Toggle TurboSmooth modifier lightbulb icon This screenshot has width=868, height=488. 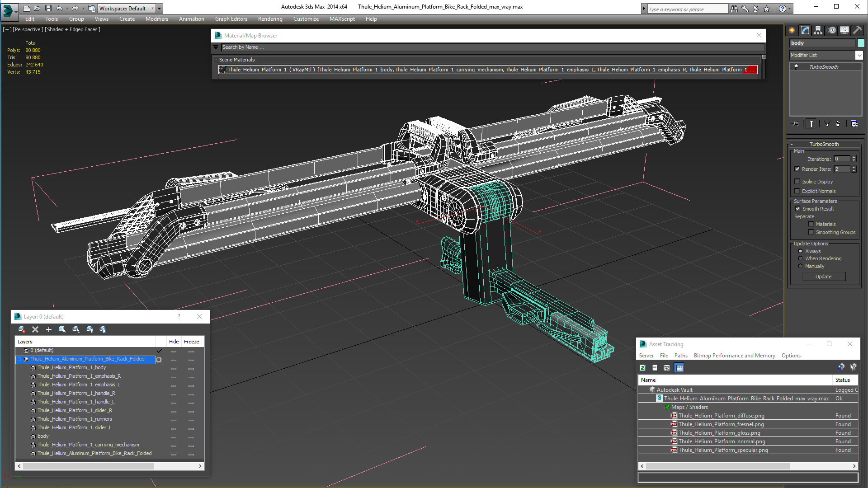point(797,67)
